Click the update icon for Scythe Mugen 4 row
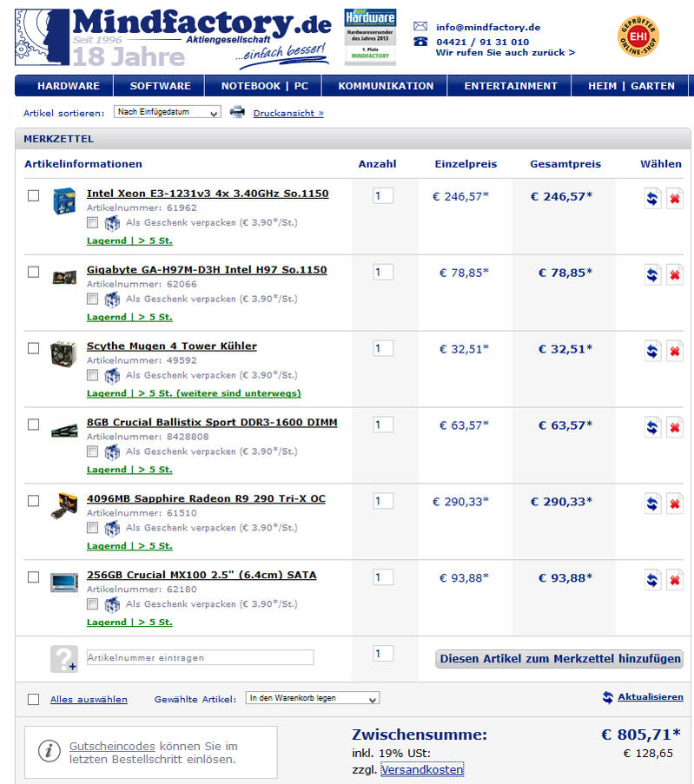The image size is (694, 784). [x=652, y=351]
